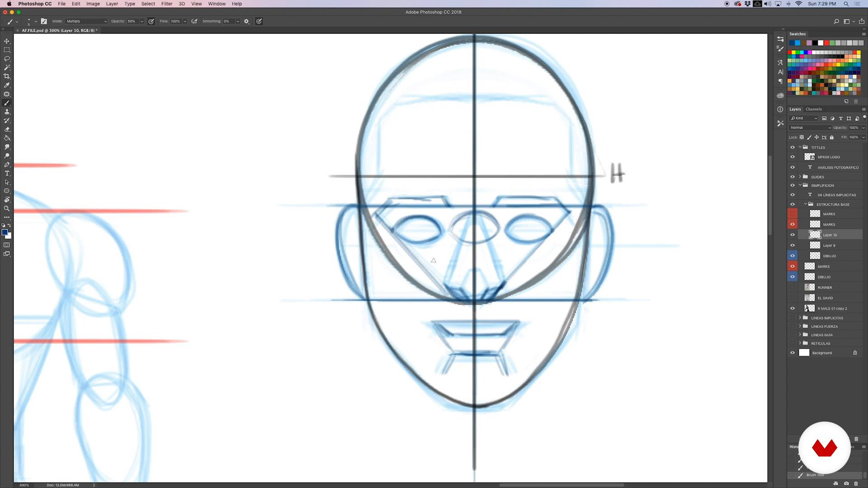Open the brush Mode dropdown
Screen dimensions: 868x488
[87, 21]
